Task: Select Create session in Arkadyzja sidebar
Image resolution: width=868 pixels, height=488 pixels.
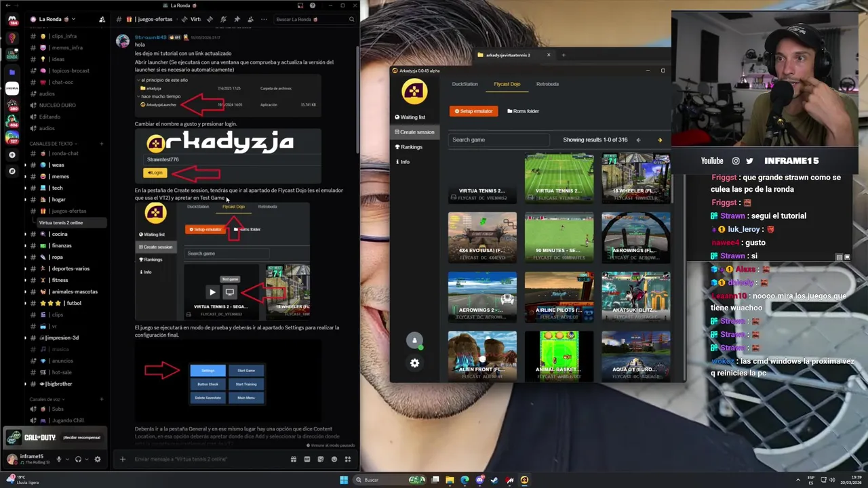Action: (414, 132)
